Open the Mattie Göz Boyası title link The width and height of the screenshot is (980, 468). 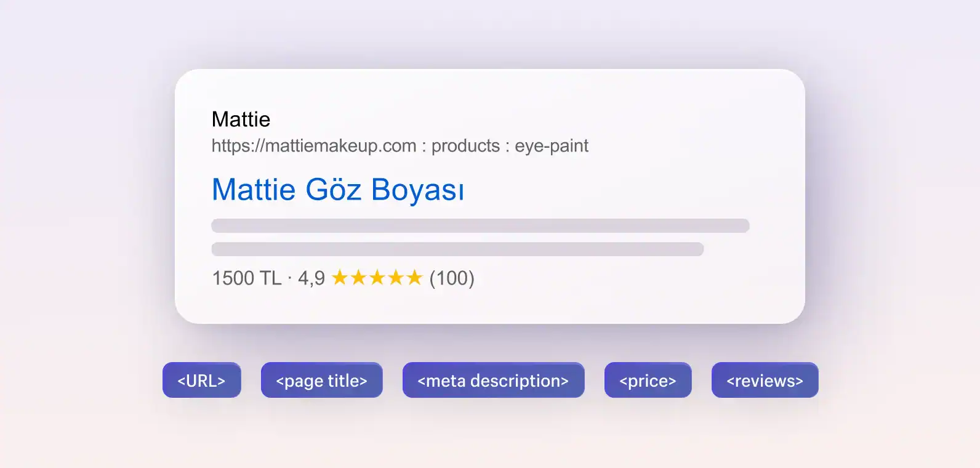337,189
